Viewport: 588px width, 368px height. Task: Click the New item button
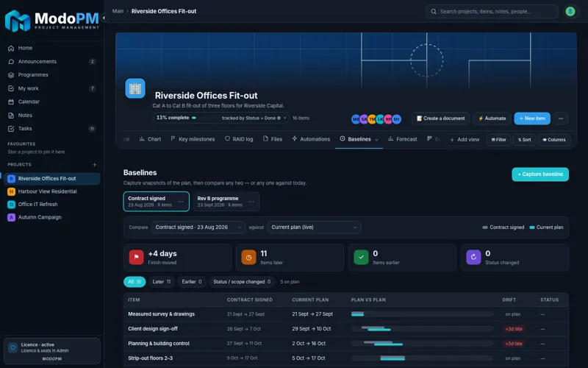click(x=532, y=118)
